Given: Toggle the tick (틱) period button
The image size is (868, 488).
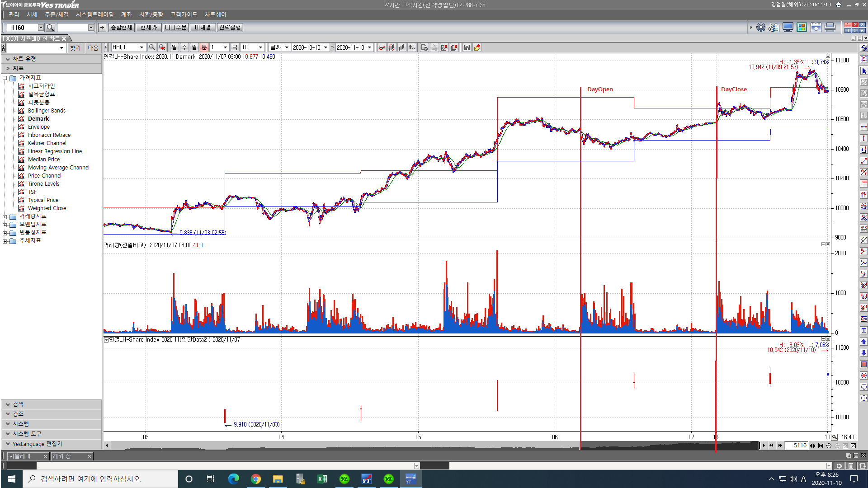Looking at the screenshot, I should click(235, 47).
